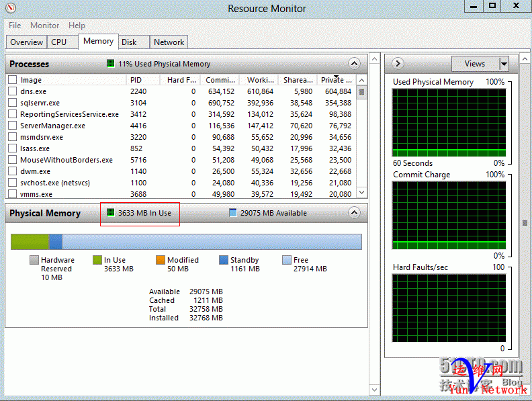Open the File menu

coord(15,26)
